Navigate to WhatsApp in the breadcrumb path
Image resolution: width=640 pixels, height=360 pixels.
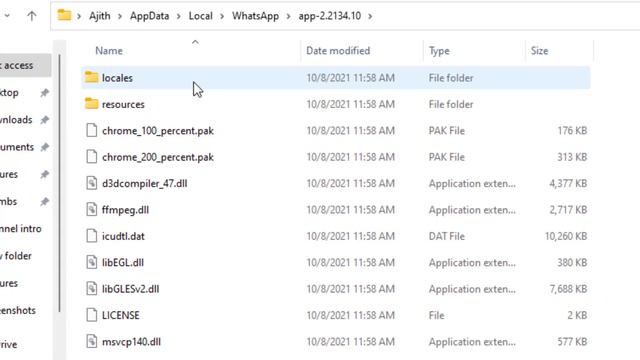pyautogui.click(x=256, y=16)
